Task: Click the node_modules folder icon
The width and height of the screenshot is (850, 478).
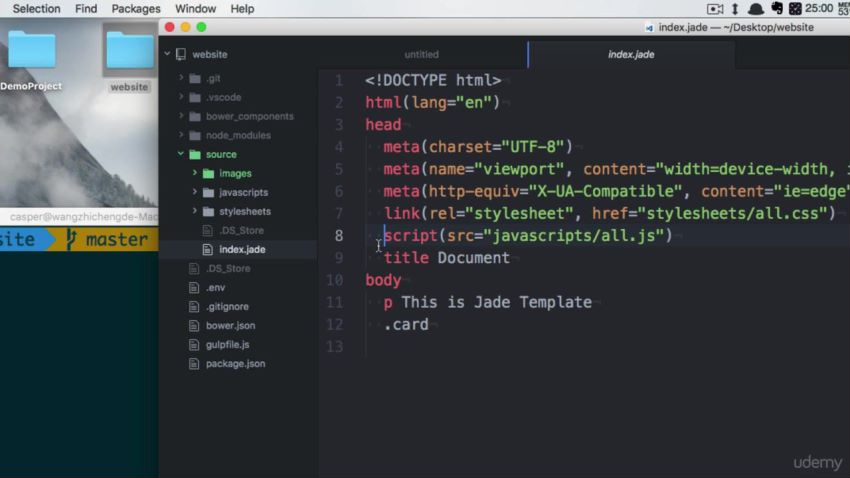Action: (x=195, y=135)
